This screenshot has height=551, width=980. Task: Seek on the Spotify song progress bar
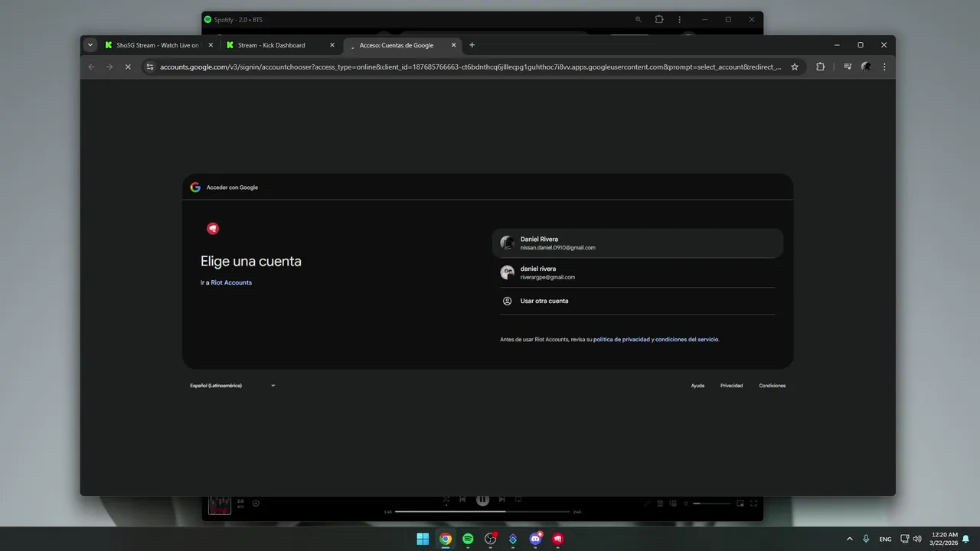coord(482,511)
